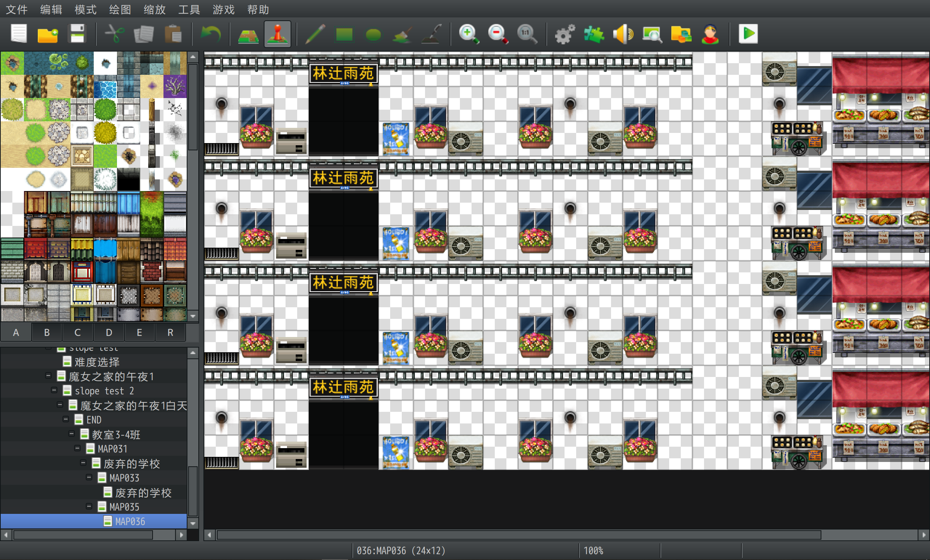Image resolution: width=930 pixels, height=560 pixels.
Task: Switch to tileset tab A
Action: 16,332
